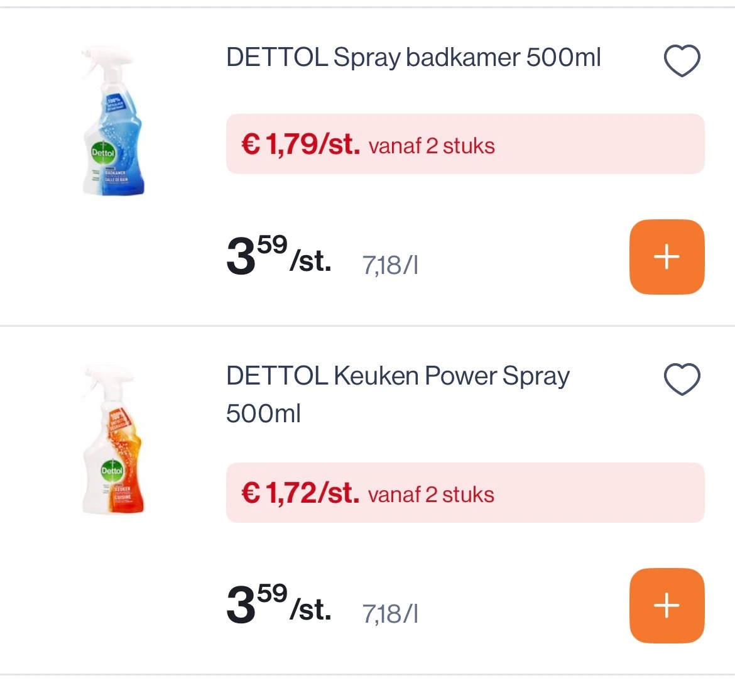735x700 pixels.
Task: Click 'vanaf 2 stuks' on Keuken spray promo
Action: 431,495
